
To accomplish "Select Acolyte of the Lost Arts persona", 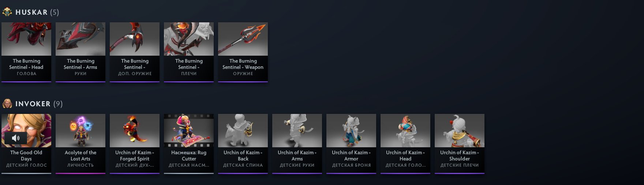I will [80, 144].
